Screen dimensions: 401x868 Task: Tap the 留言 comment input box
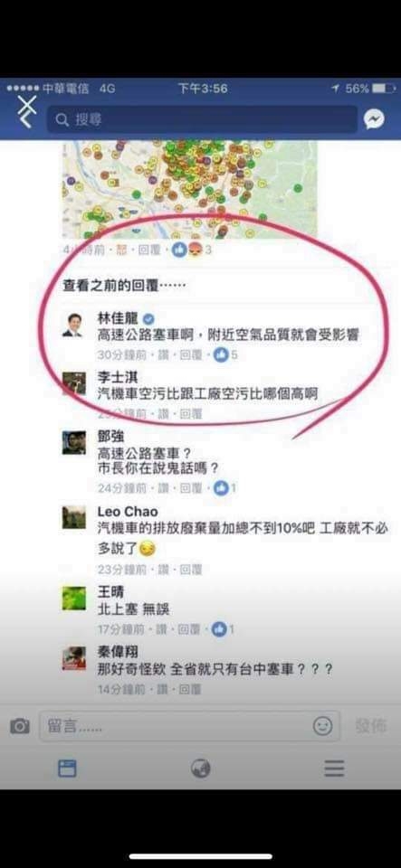188,726
